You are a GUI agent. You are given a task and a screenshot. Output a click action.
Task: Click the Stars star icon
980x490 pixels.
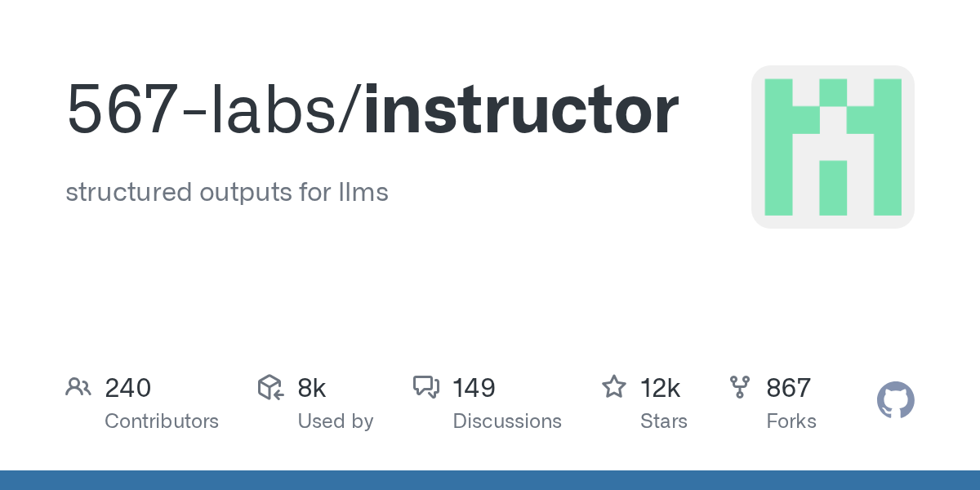[x=613, y=387]
